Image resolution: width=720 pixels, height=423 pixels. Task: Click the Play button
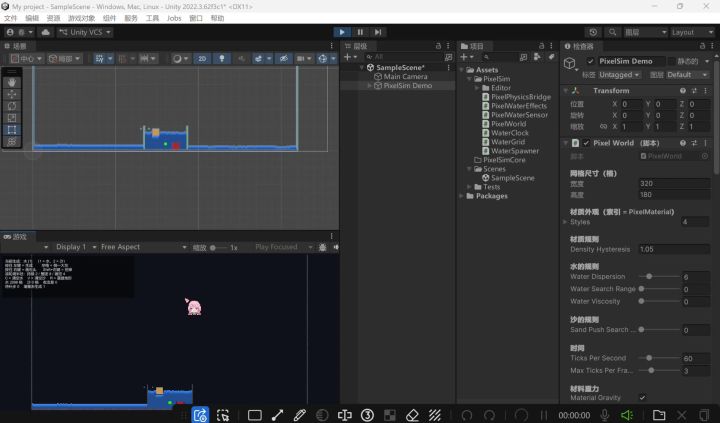point(342,32)
